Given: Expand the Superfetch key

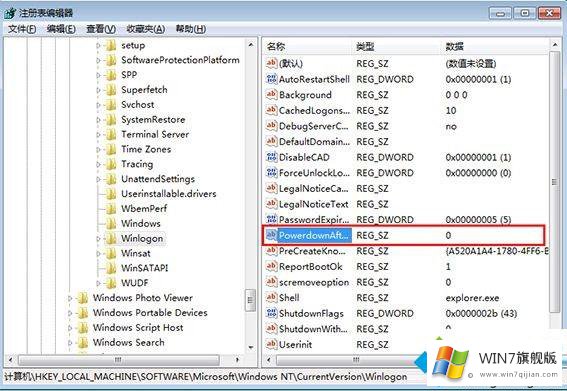Looking at the screenshot, I should [x=98, y=90].
